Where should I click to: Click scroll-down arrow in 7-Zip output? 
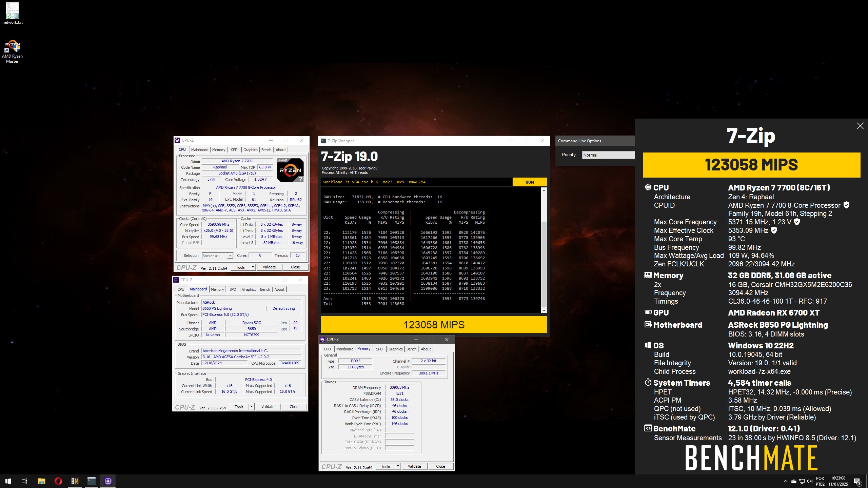click(x=544, y=310)
